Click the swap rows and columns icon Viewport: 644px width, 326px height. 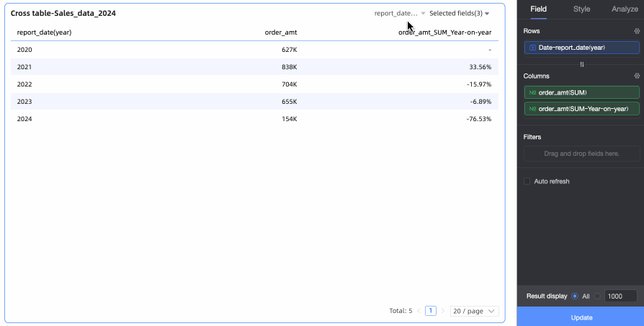pos(581,64)
